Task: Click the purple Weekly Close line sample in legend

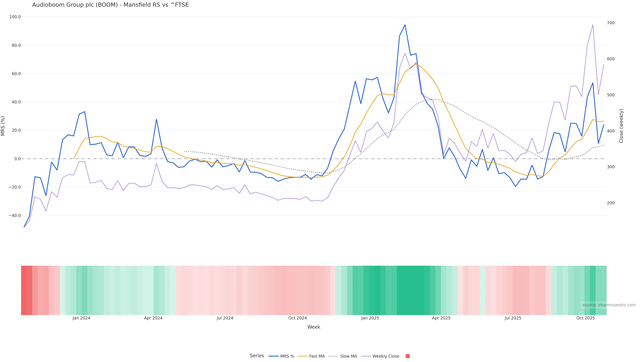Action: pos(366,356)
